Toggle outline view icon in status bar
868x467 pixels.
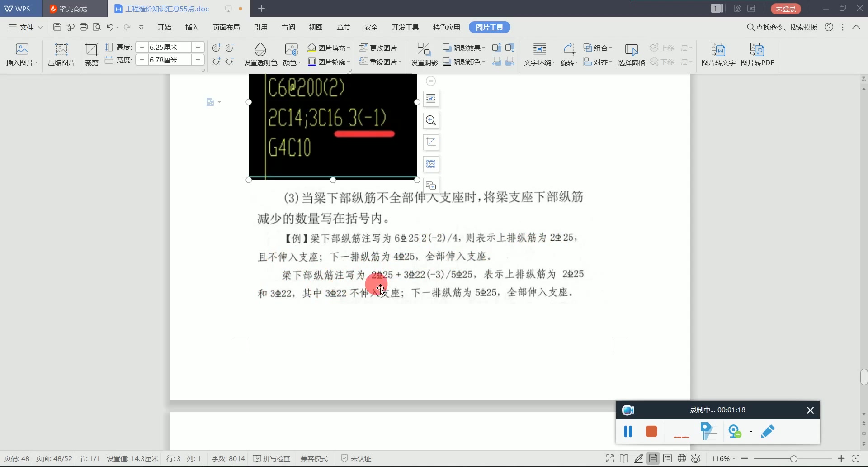click(x=667, y=458)
